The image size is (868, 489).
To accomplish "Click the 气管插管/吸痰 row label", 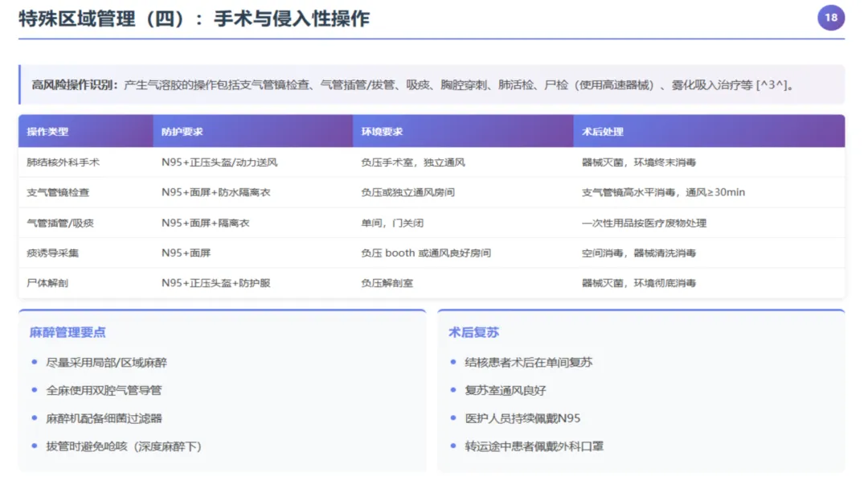I will coord(60,223).
